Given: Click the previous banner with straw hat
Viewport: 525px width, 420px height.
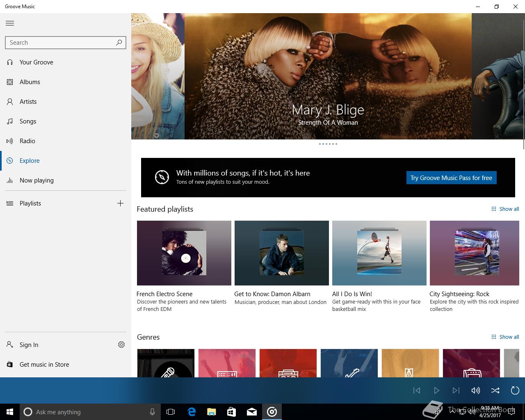Looking at the screenshot, I should [158, 76].
